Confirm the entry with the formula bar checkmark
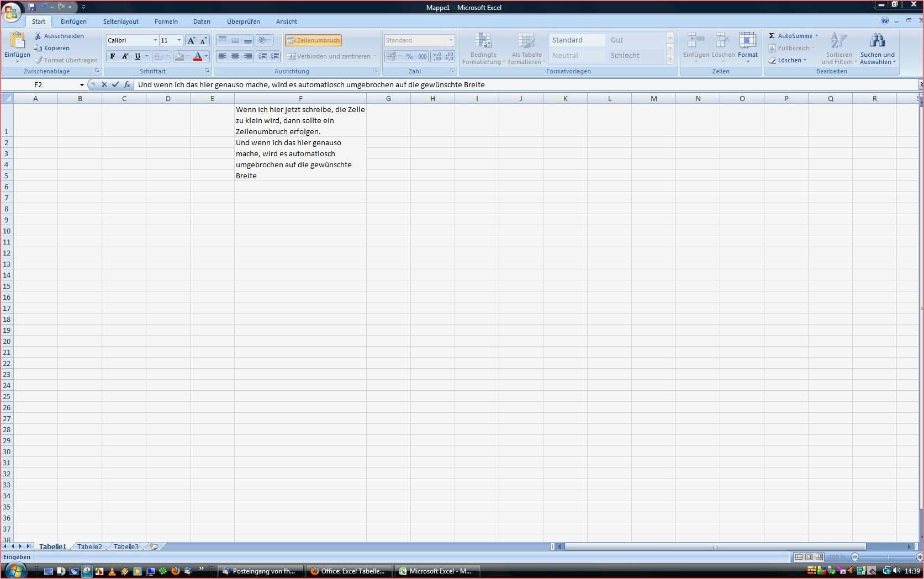Viewport: 924px width, 579px height. [115, 84]
